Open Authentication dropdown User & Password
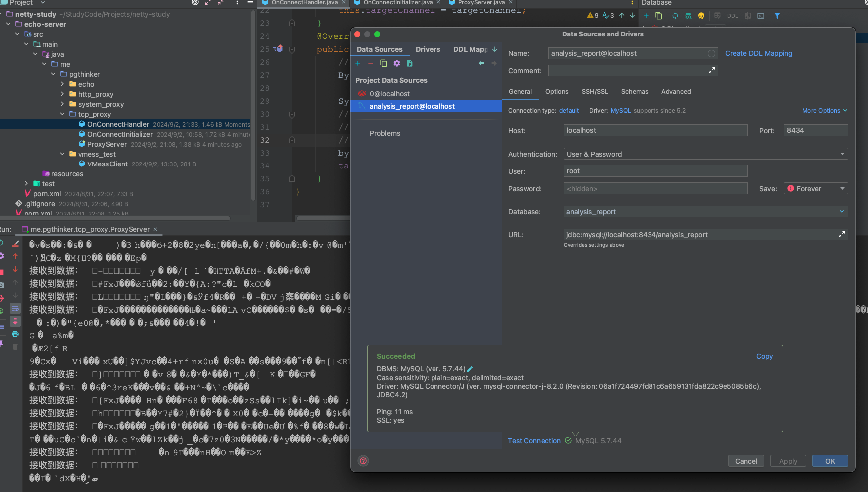Image resolution: width=868 pixels, height=492 pixels. [705, 154]
